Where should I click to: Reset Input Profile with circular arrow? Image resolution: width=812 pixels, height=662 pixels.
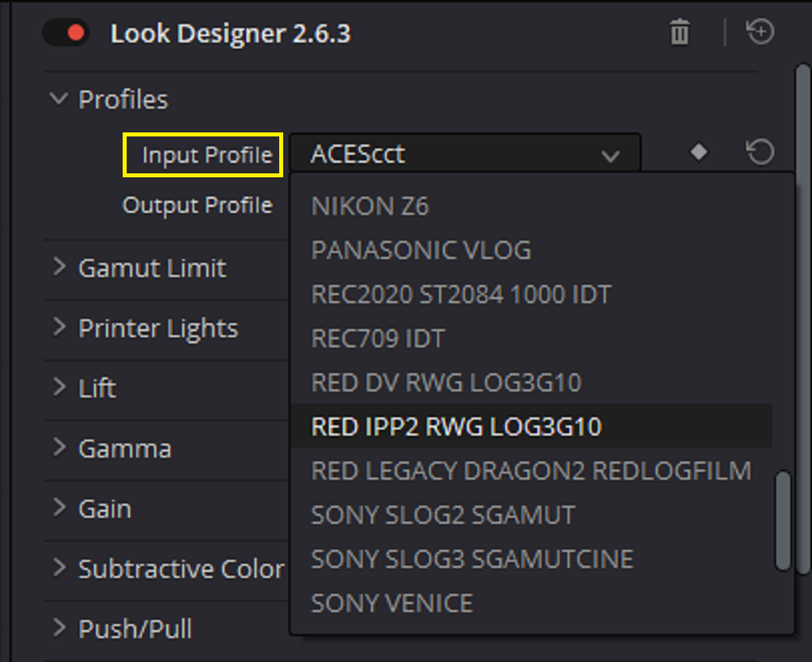(760, 152)
